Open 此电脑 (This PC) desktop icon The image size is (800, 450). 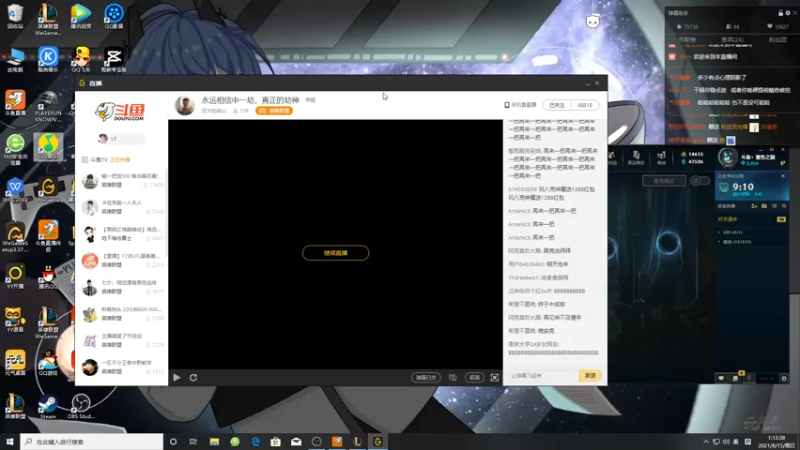pyautogui.click(x=15, y=60)
